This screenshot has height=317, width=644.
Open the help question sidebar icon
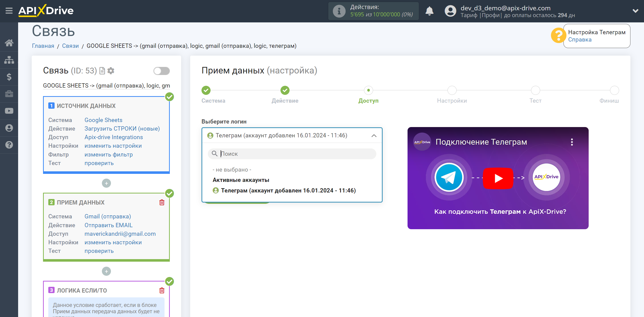(9, 145)
